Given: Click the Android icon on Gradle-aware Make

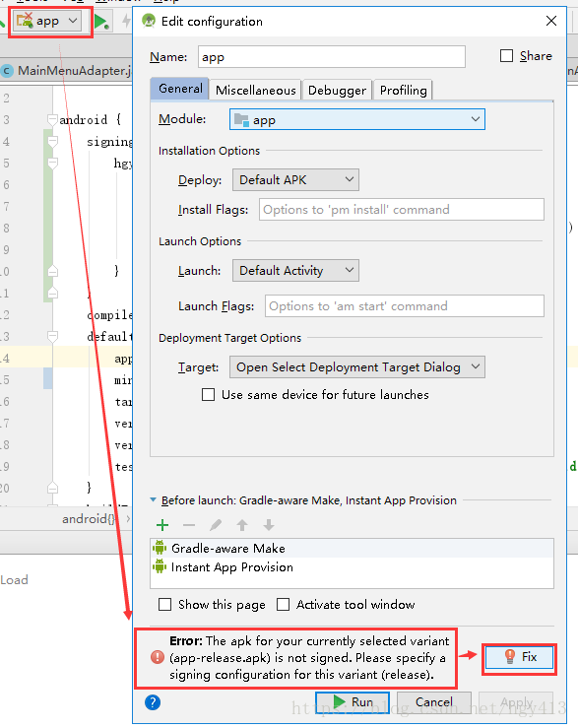Looking at the screenshot, I should pos(160,548).
